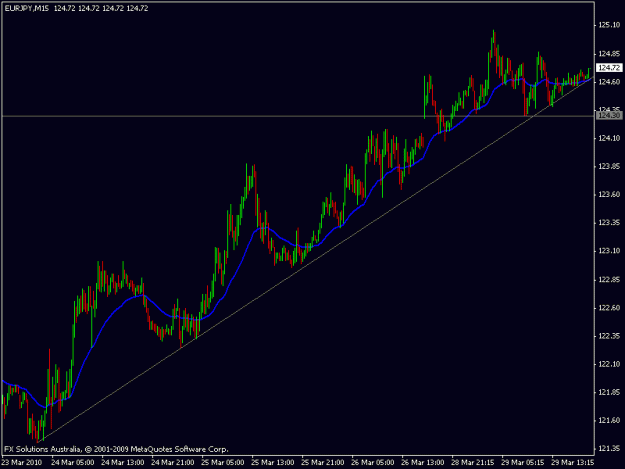The height and width of the screenshot is (469, 625).
Task: Click the 26 Mar 13:00 time label
Action: coord(423,463)
